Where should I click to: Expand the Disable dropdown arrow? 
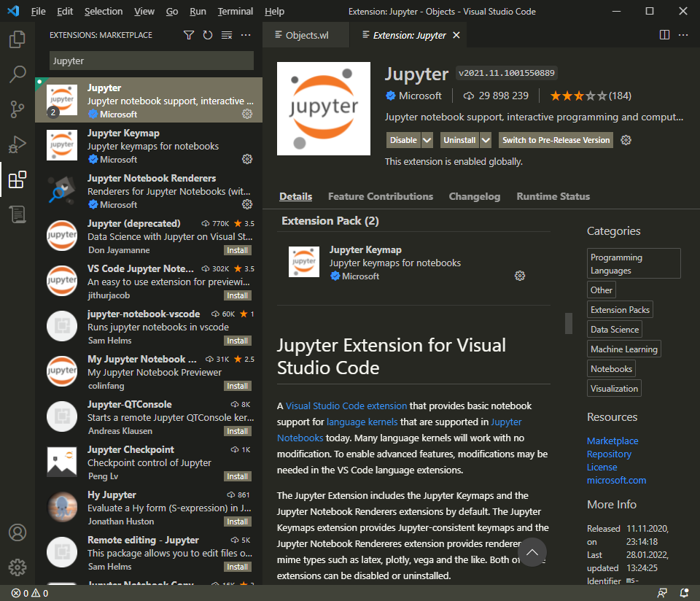[x=427, y=140]
